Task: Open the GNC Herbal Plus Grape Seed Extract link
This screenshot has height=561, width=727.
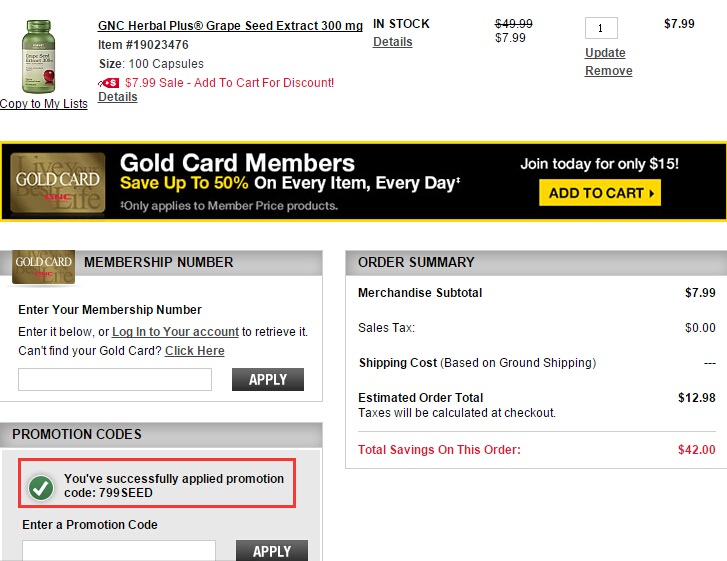Action: click(x=230, y=25)
